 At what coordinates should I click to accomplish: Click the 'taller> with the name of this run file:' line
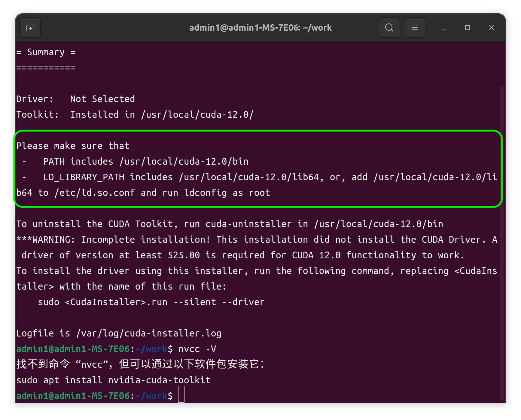tap(121, 286)
